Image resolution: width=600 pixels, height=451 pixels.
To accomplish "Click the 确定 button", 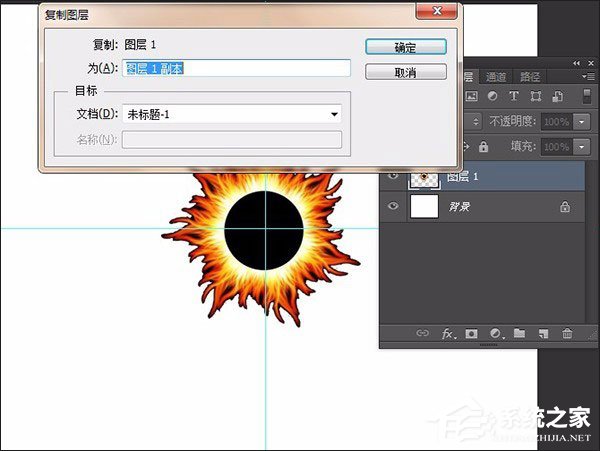I will tap(405, 47).
